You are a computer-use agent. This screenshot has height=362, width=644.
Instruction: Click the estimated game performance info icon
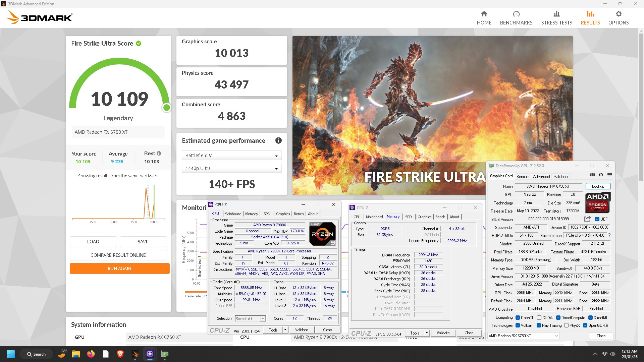[278, 140]
